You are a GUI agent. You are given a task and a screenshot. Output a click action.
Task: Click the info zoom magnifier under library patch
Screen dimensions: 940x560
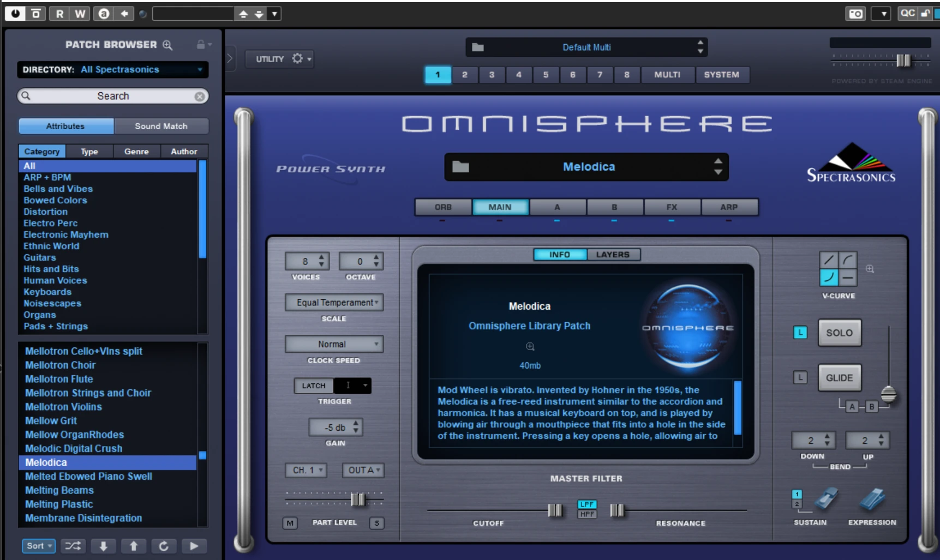tap(530, 347)
